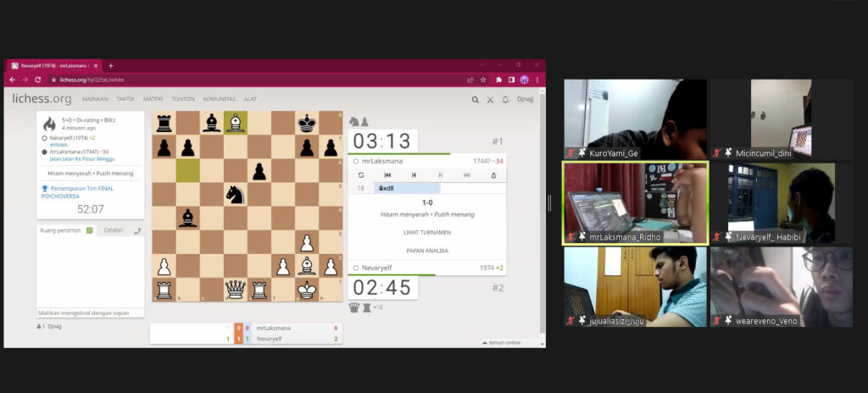868x393 pixels.
Task: Toggle the spectator room chat checkbox
Action: tap(89, 230)
